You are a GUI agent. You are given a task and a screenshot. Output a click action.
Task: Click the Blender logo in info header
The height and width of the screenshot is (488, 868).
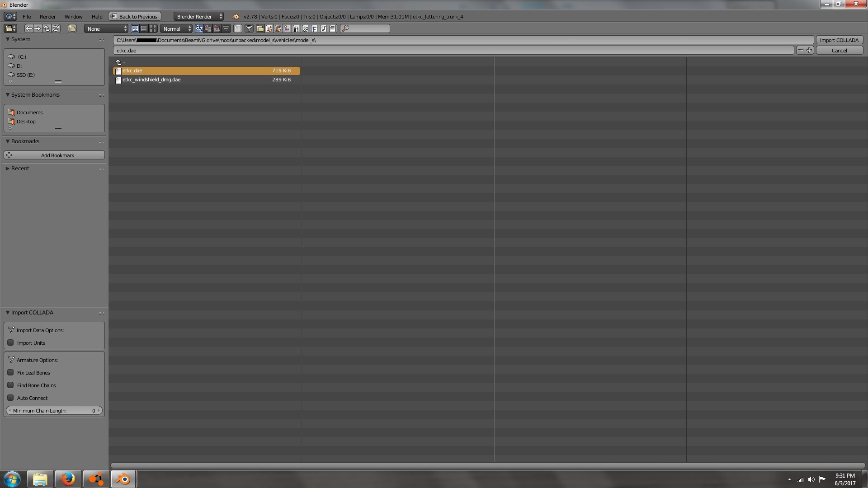pos(236,16)
